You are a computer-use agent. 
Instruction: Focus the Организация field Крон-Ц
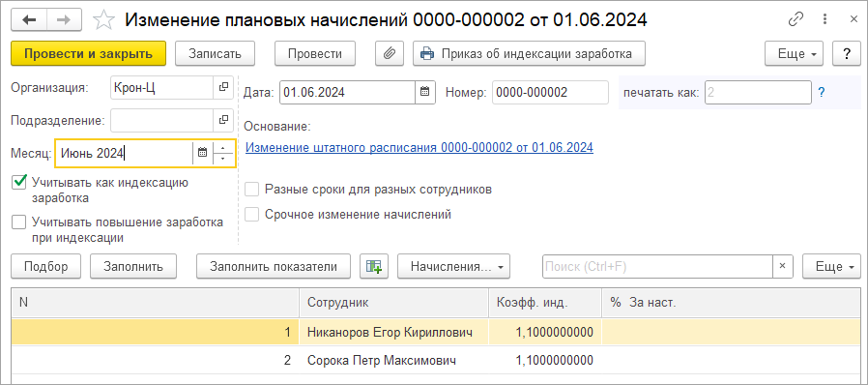click(161, 87)
